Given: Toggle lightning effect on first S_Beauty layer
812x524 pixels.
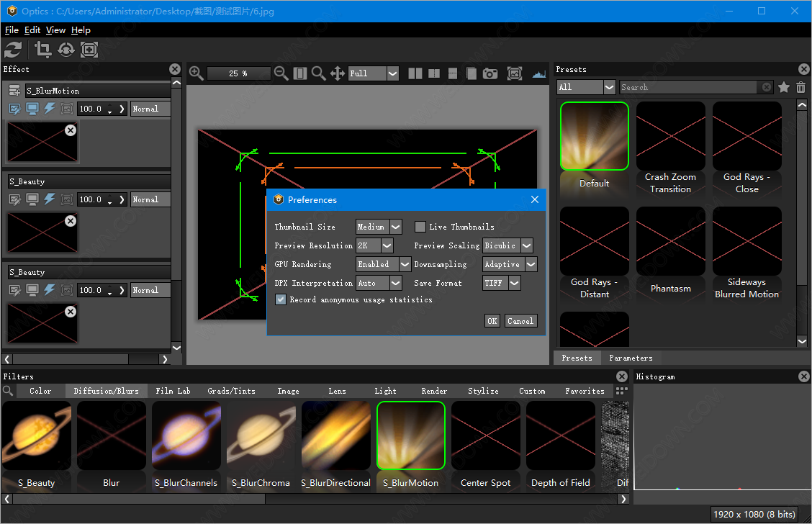Looking at the screenshot, I should tap(49, 199).
